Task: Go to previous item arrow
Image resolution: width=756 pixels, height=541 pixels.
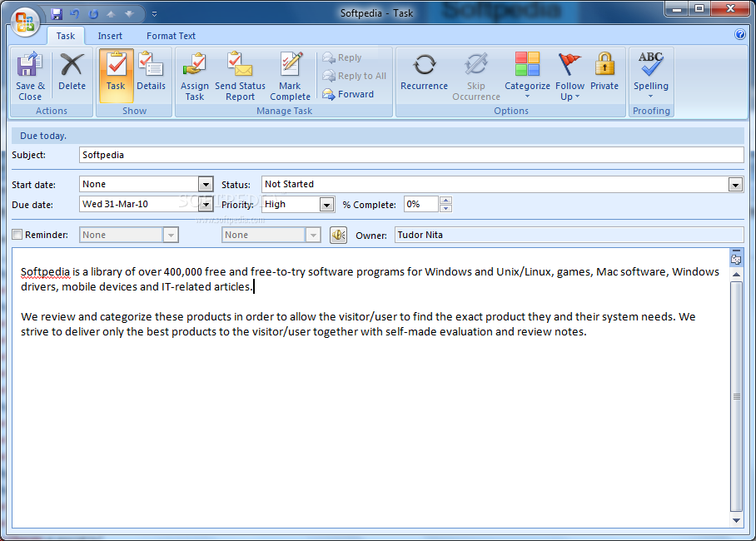Action: 111,14
